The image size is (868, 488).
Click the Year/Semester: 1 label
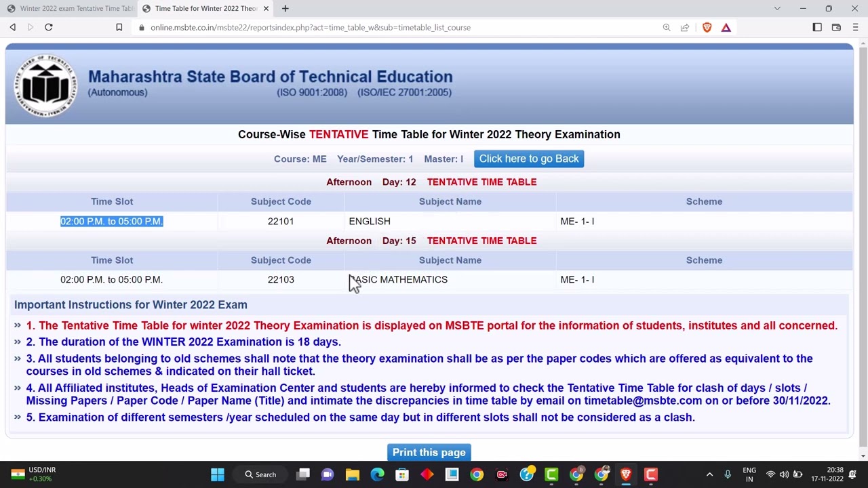click(x=375, y=159)
